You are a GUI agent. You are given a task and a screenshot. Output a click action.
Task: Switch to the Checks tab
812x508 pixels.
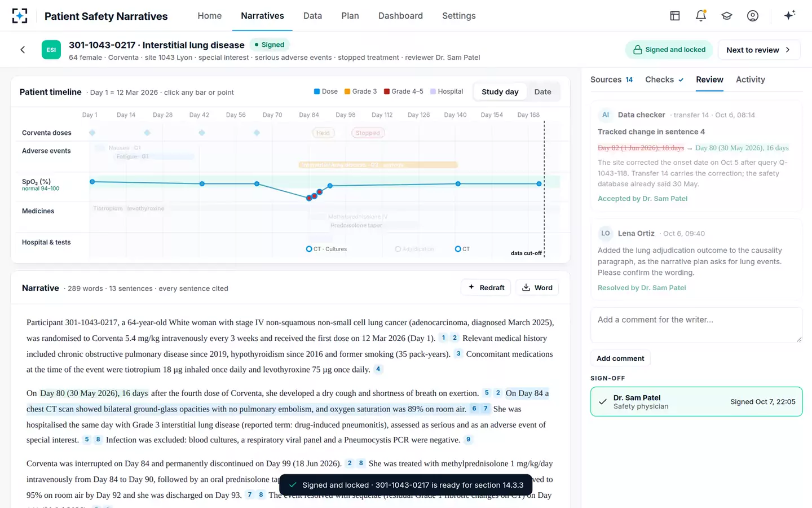click(x=664, y=80)
